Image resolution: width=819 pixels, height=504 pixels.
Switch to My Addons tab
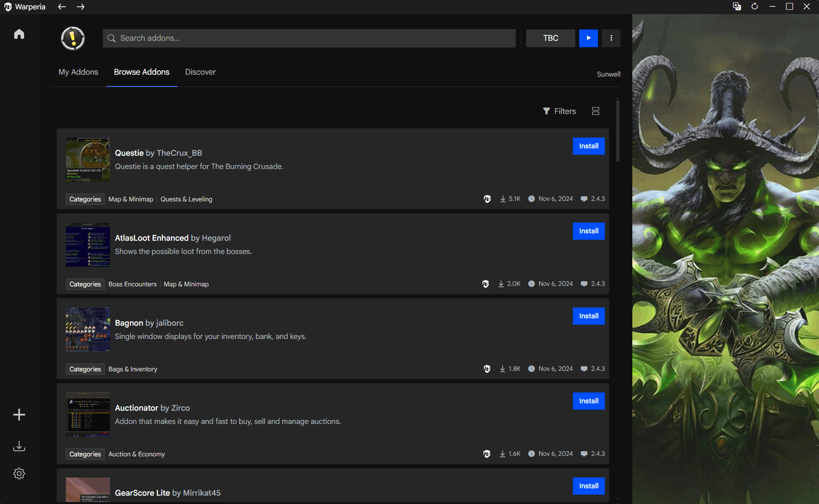click(x=79, y=72)
